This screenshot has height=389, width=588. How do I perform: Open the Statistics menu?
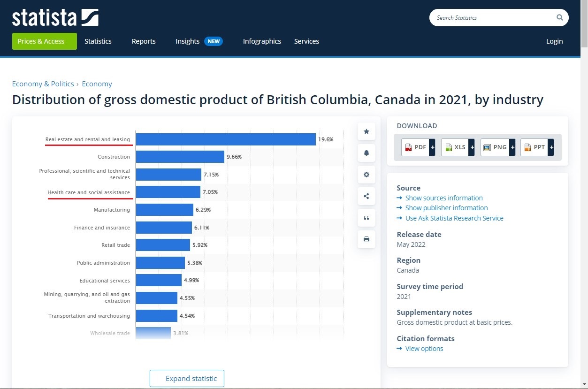pos(98,41)
